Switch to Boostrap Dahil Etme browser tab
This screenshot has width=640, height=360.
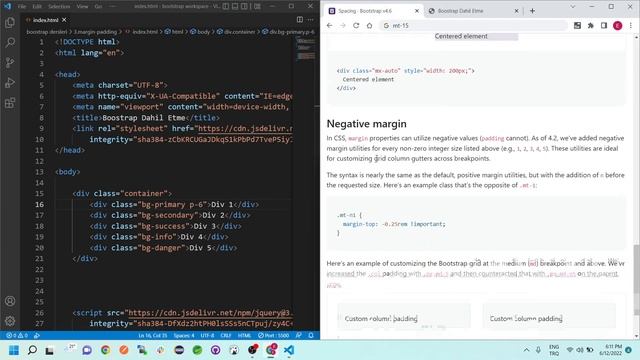(x=460, y=11)
